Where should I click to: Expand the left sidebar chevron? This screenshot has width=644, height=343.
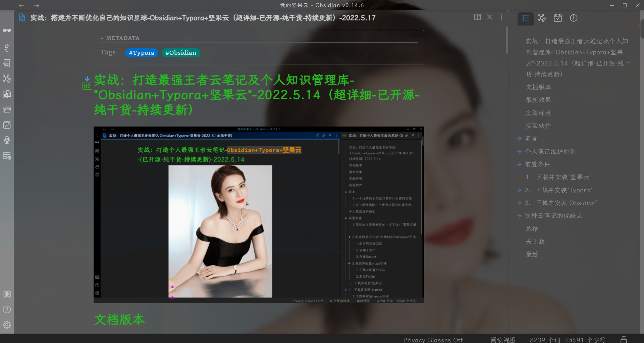click(7, 17)
